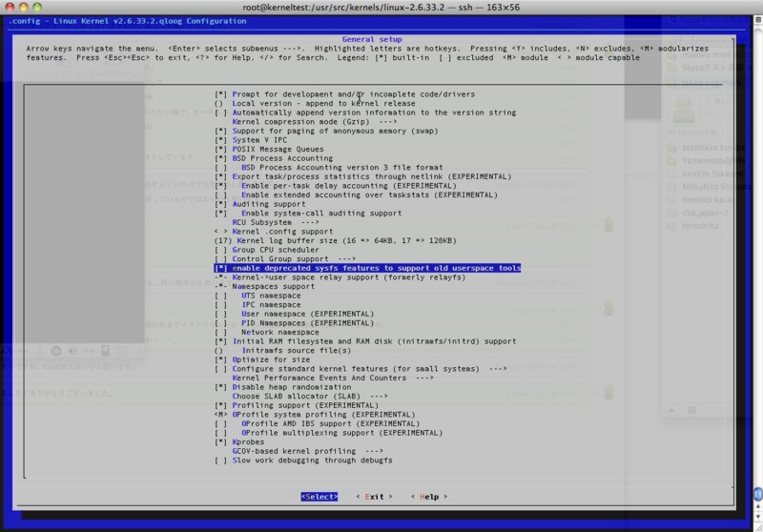Toggle Slow work debugging through debugfs
This screenshot has width=763, height=532.
[x=220, y=460]
